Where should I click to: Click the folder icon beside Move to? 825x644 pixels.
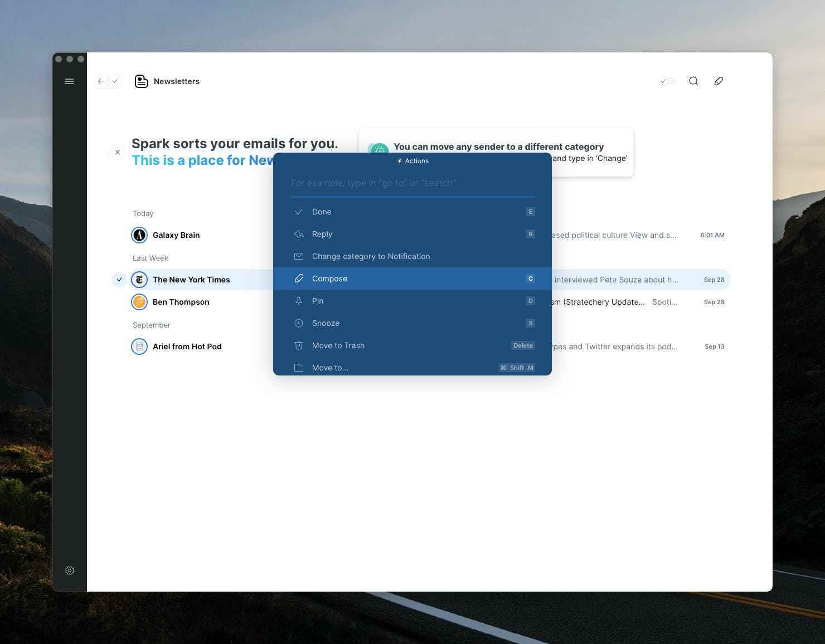[299, 368]
